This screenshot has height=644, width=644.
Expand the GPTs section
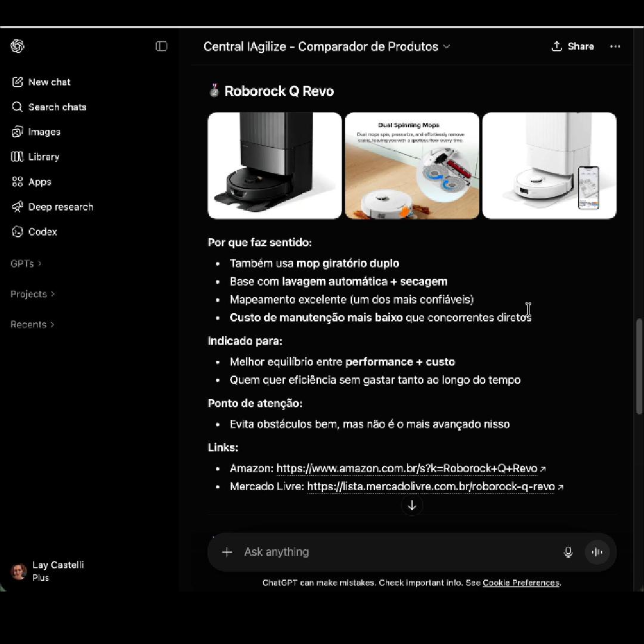(x=26, y=264)
